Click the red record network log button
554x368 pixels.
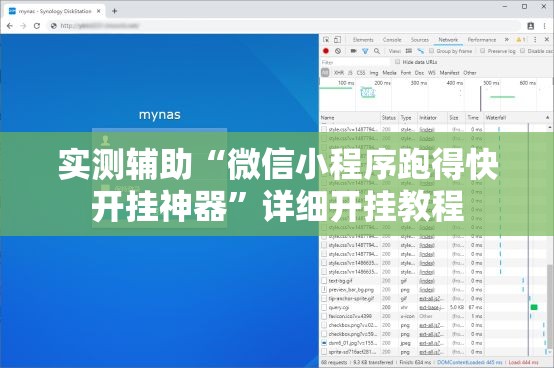click(326, 51)
